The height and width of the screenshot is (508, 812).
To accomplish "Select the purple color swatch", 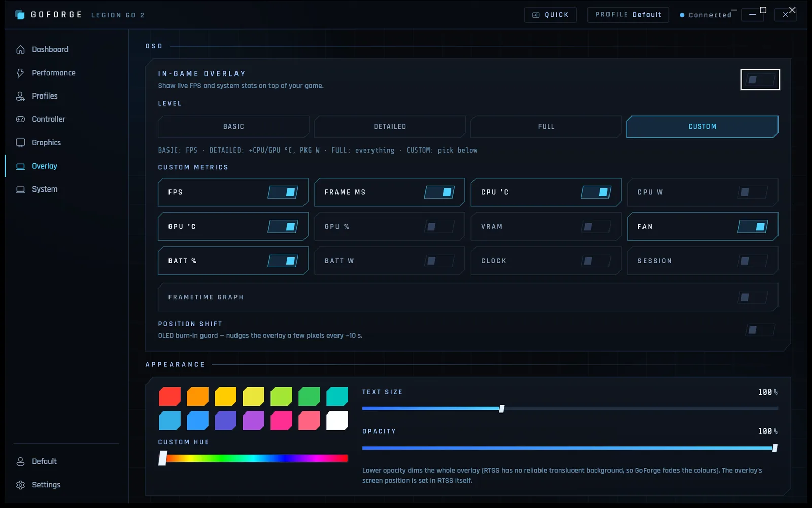I will pos(253,421).
